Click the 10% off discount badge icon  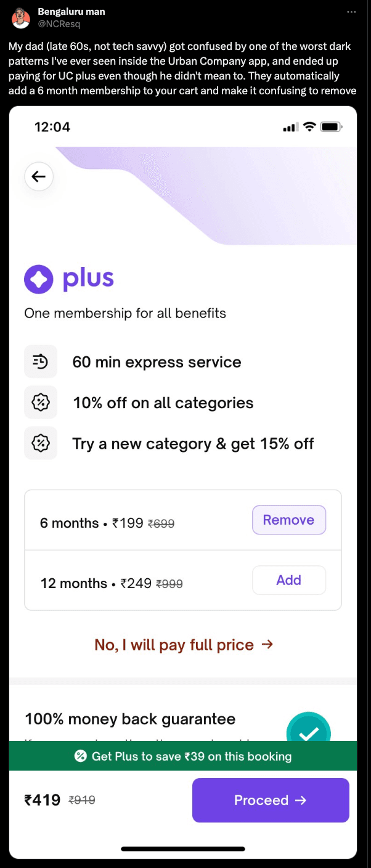coord(41,403)
